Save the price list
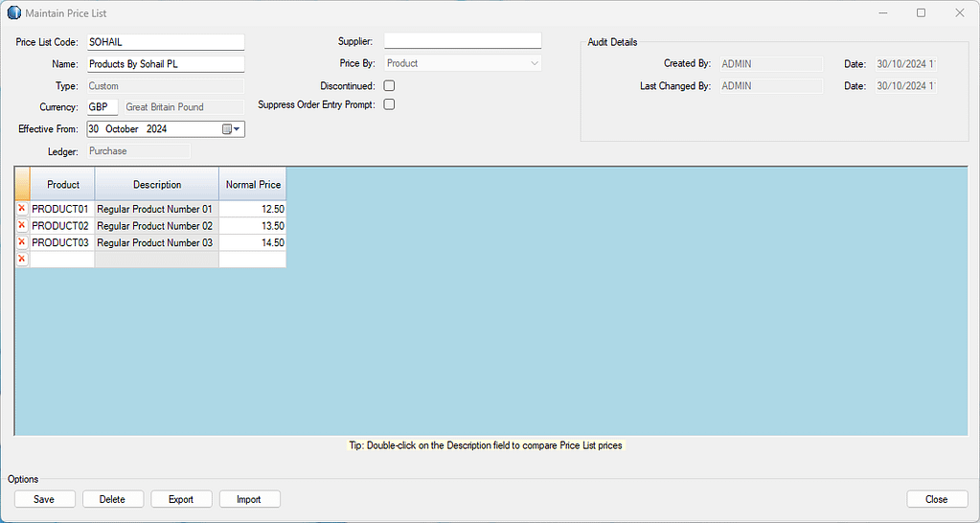 tap(44, 499)
